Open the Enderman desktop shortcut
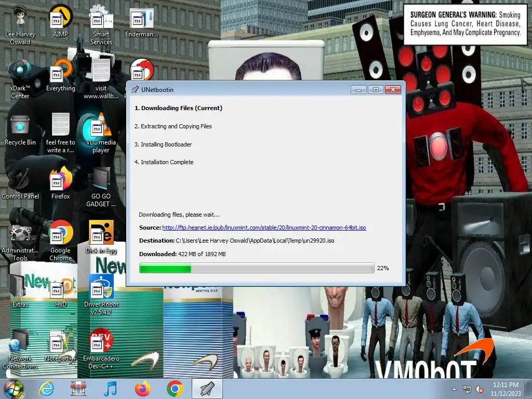532x399 pixels. point(141,21)
